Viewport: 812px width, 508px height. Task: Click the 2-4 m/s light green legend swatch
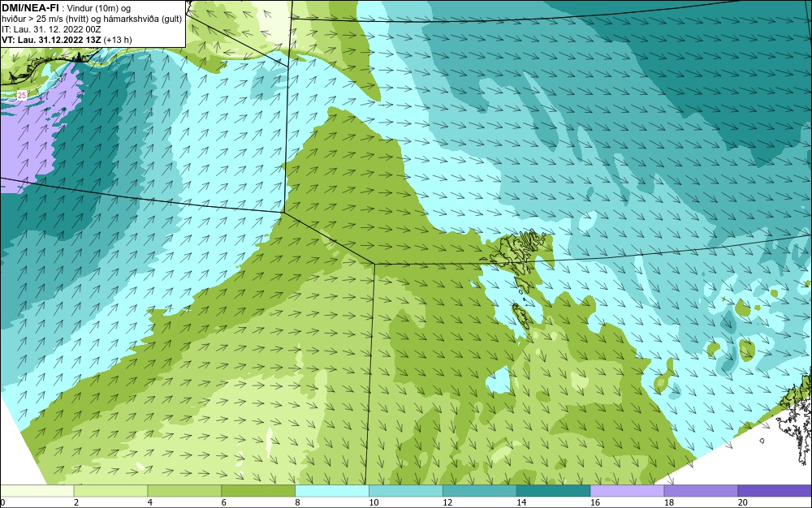(110, 491)
